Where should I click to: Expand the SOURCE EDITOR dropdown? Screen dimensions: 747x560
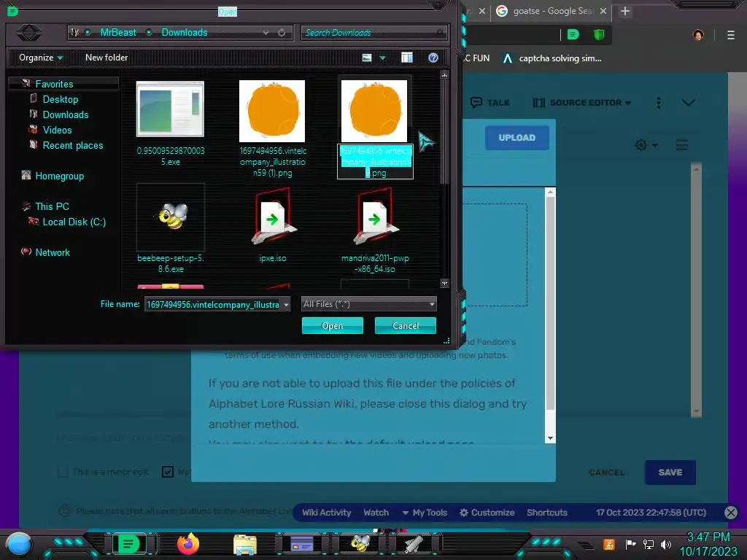pos(581,102)
